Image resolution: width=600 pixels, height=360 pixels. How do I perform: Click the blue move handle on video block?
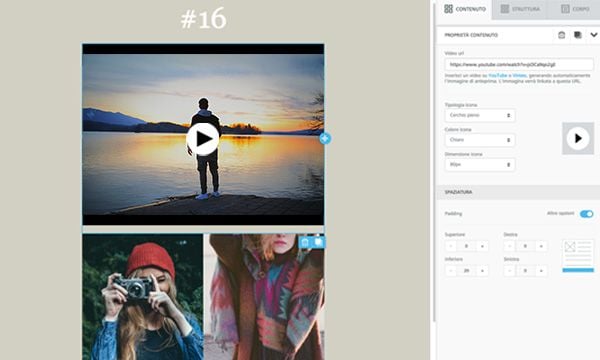click(325, 138)
